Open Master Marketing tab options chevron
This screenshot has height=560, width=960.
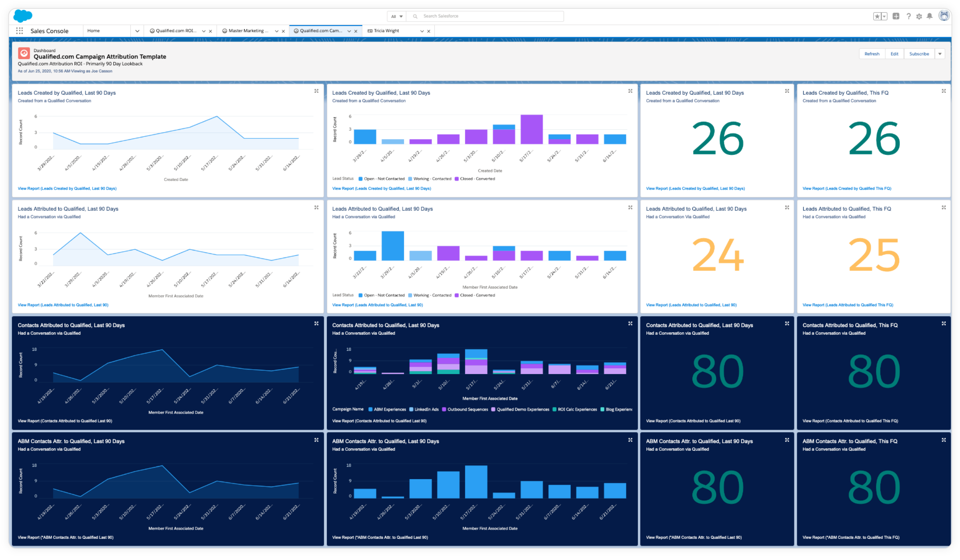276,31
